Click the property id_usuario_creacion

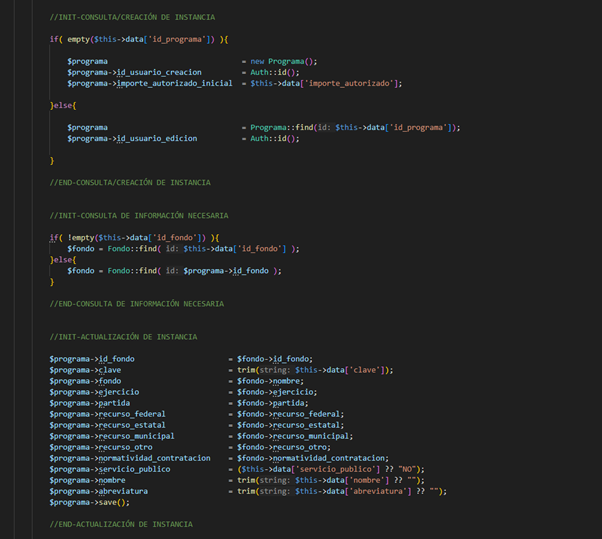click(x=159, y=72)
